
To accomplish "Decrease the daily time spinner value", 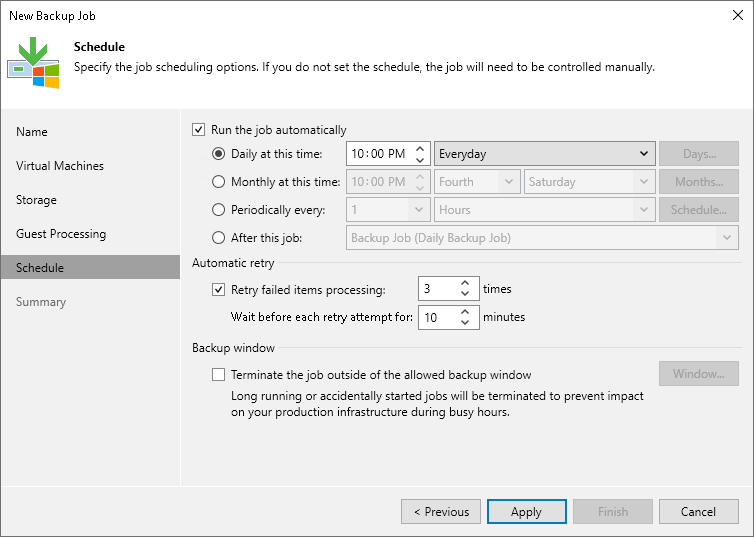I will pyautogui.click(x=421, y=159).
